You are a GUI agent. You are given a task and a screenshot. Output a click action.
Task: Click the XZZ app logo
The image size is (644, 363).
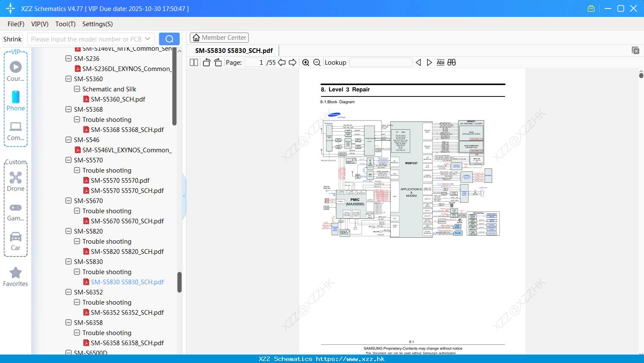pyautogui.click(x=11, y=8)
